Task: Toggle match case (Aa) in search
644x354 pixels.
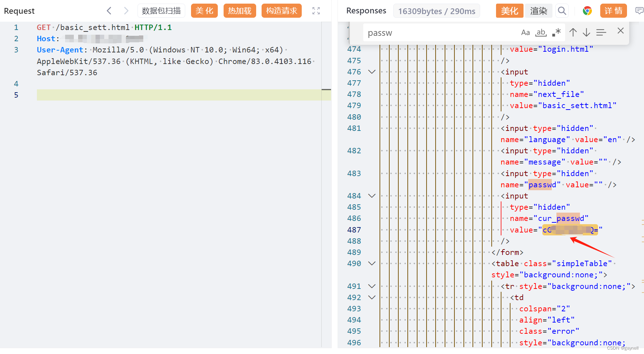Action: [x=525, y=33]
